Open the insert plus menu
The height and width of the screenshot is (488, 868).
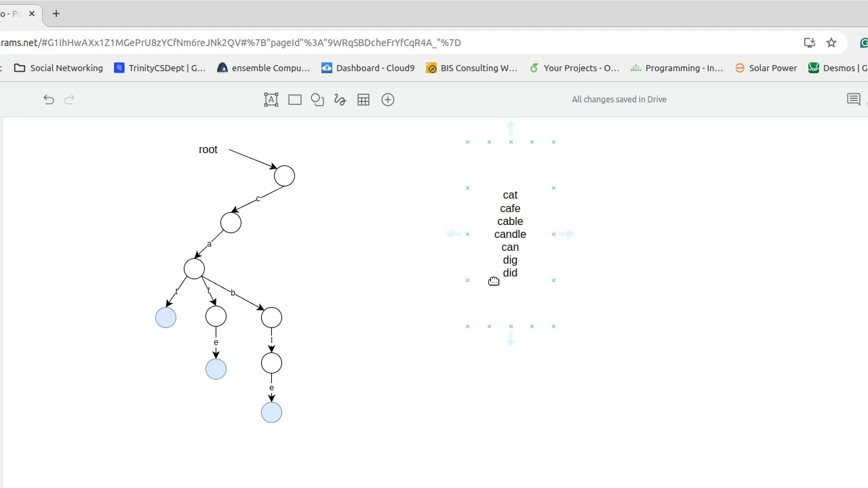tap(388, 100)
